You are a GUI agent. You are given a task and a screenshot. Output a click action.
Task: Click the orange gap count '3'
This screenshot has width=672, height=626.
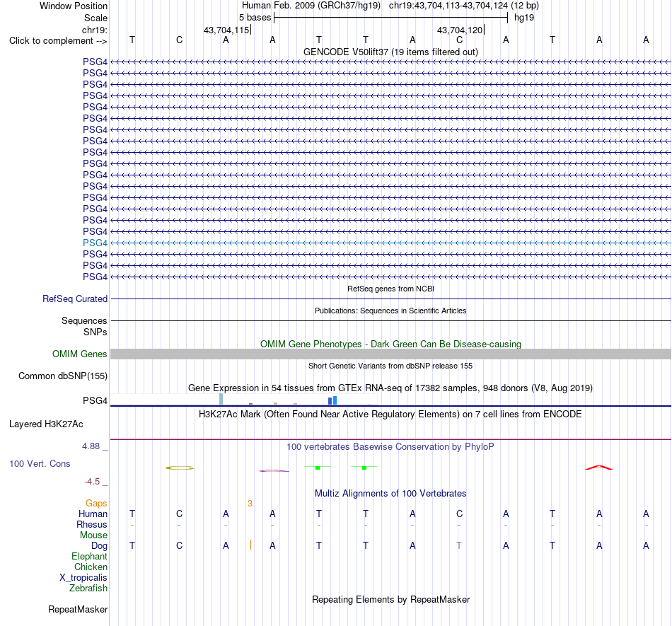tap(250, 504)
